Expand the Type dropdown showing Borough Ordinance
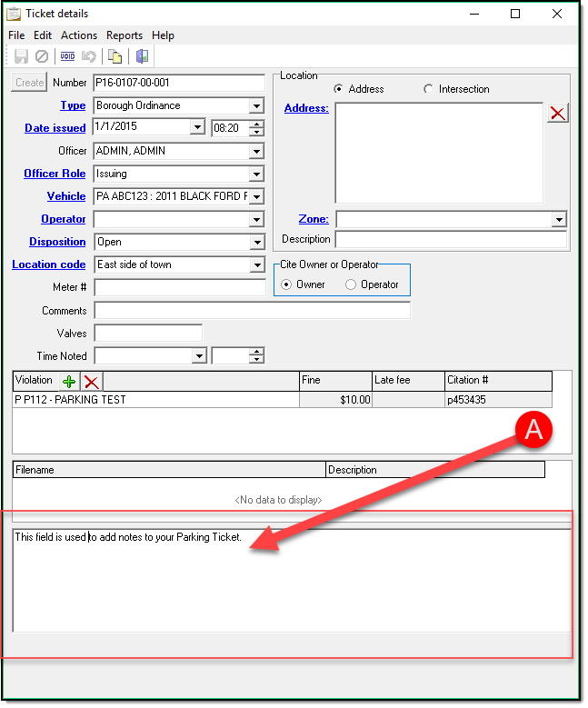The width and height of the screenshot is (588, 708). click(x=256, y=106)
